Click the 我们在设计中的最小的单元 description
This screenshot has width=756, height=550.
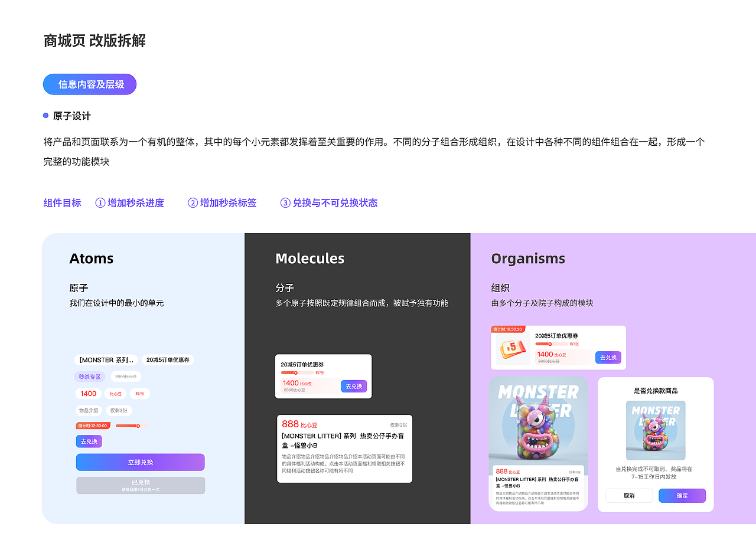coord(116,303)
